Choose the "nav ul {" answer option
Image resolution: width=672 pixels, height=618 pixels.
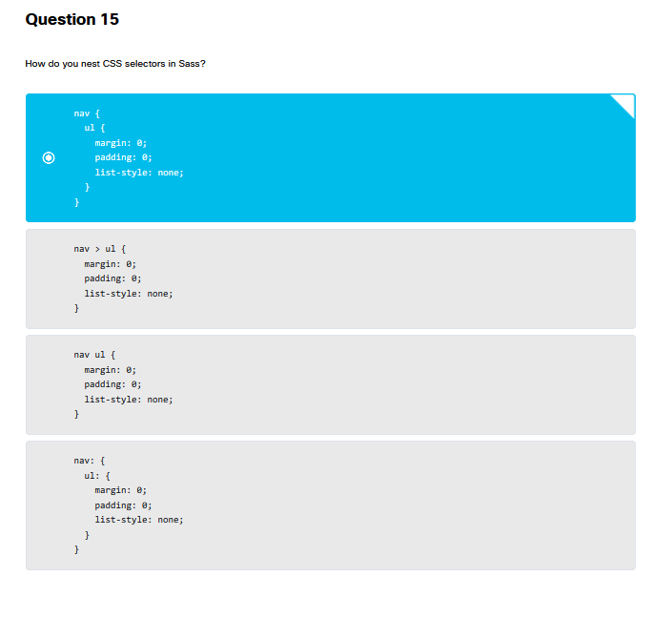(330, 384)
